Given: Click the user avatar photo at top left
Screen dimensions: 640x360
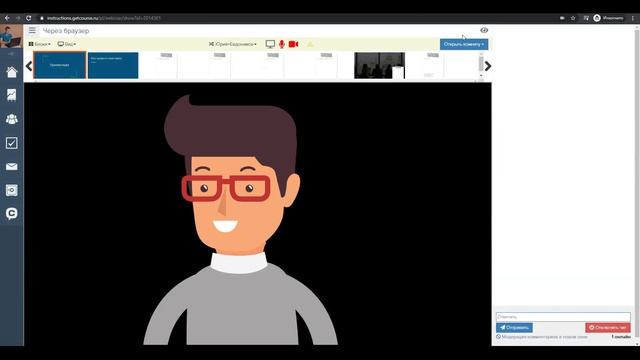Looking at the screenshot, I should click(x=11, y=36).
